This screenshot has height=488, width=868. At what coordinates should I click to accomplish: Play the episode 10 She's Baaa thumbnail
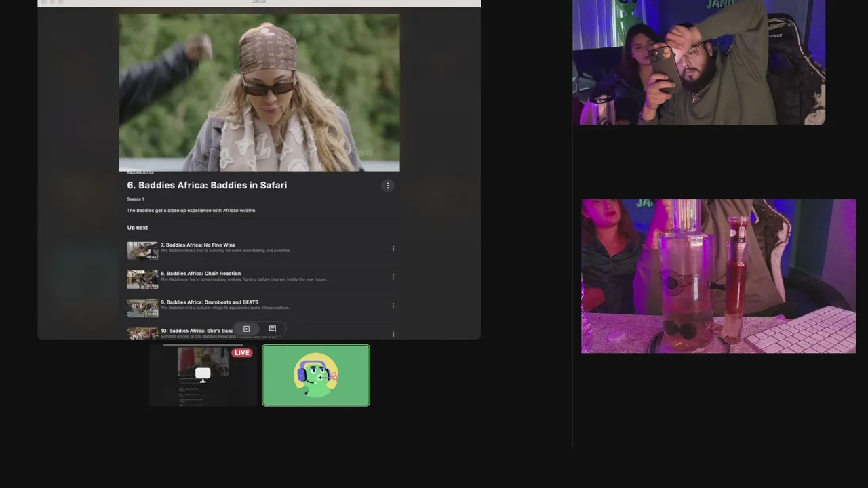pos(142,333)
